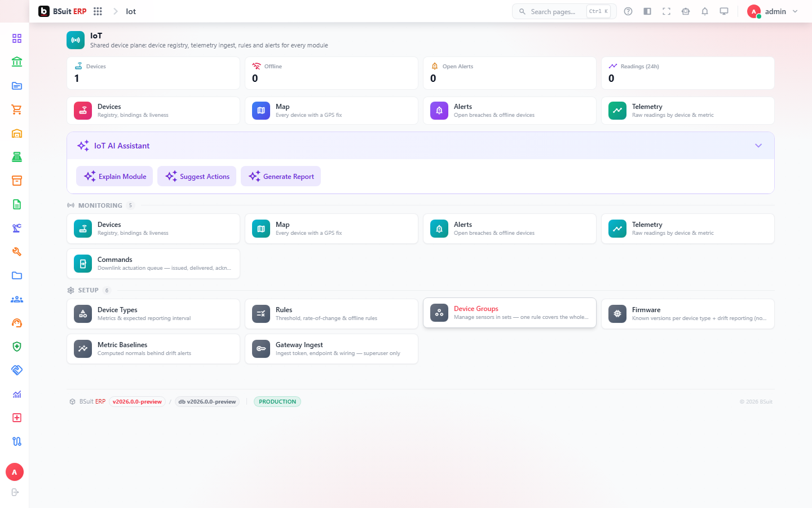Viewport: 812px width, 508px height.
Task: Click the BSuit ERP logo
Action: 63,11
